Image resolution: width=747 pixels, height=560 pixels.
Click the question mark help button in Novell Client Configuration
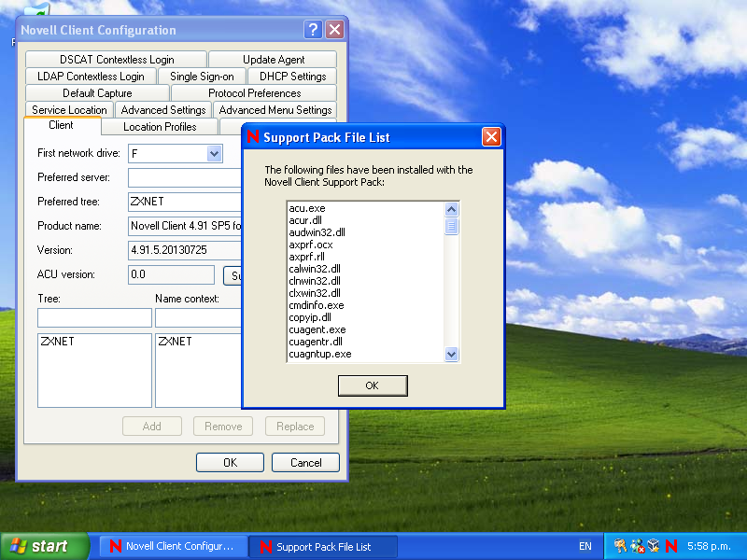313,30
